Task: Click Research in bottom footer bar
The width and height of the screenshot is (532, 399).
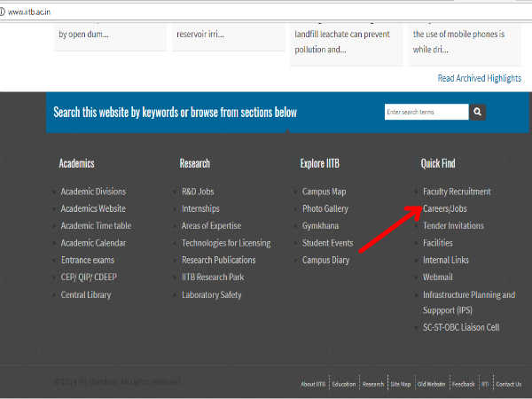Action: 373,384
